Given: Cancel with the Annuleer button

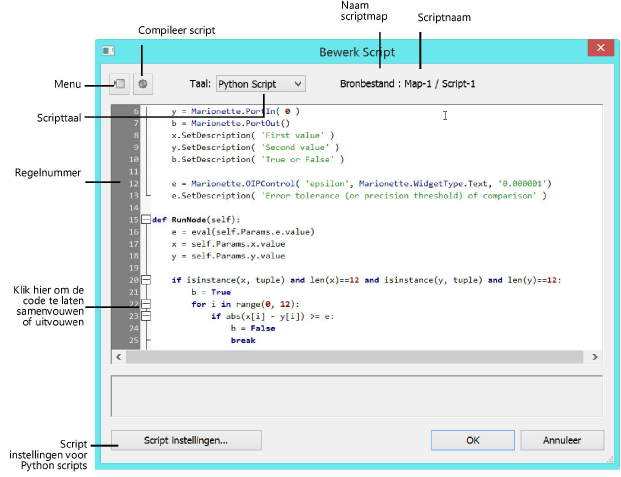Looking at the screenshot, I should [x=562, y=440].
